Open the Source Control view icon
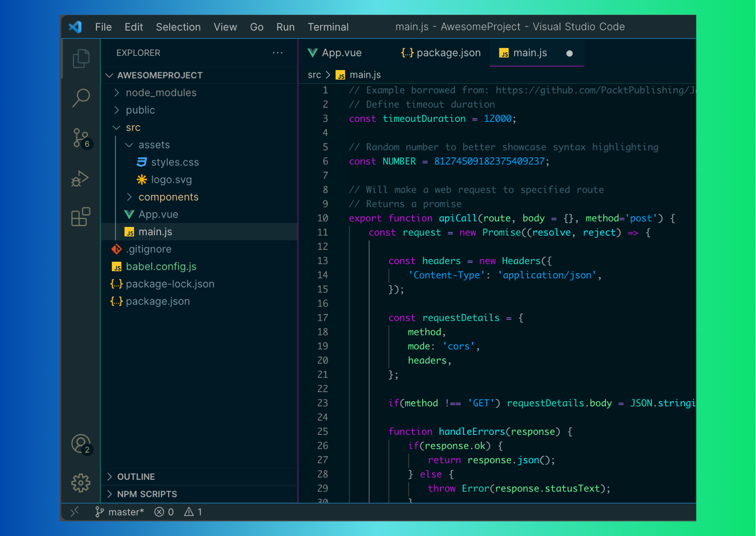The image size is (756, 536). 81,138
